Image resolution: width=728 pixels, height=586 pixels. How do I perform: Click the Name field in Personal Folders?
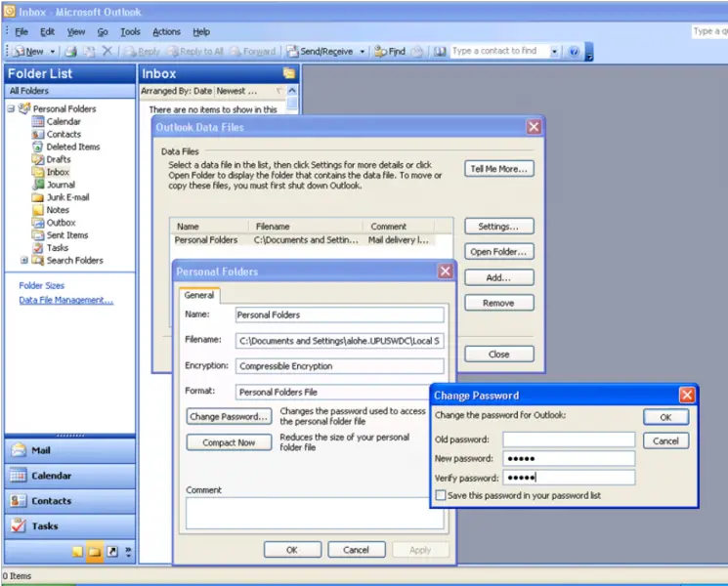[339, 315]
